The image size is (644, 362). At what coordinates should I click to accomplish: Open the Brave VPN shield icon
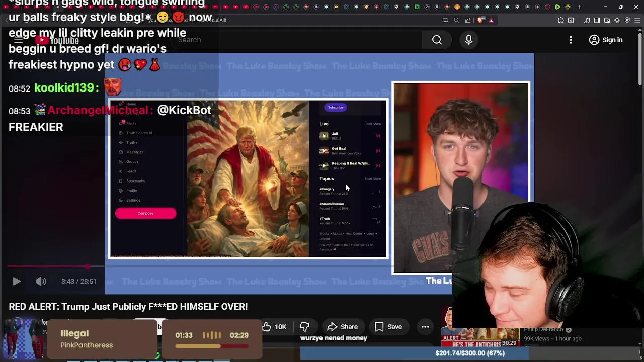point(627,20)
